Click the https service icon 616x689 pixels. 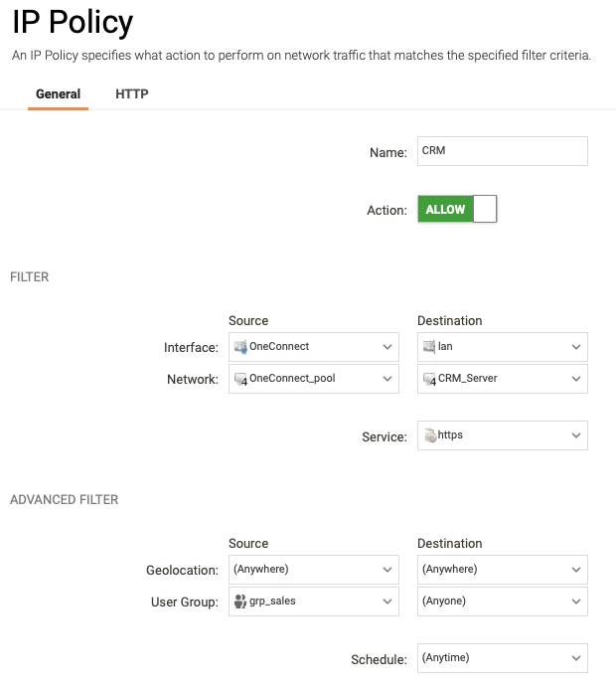[x=430, y=435]
